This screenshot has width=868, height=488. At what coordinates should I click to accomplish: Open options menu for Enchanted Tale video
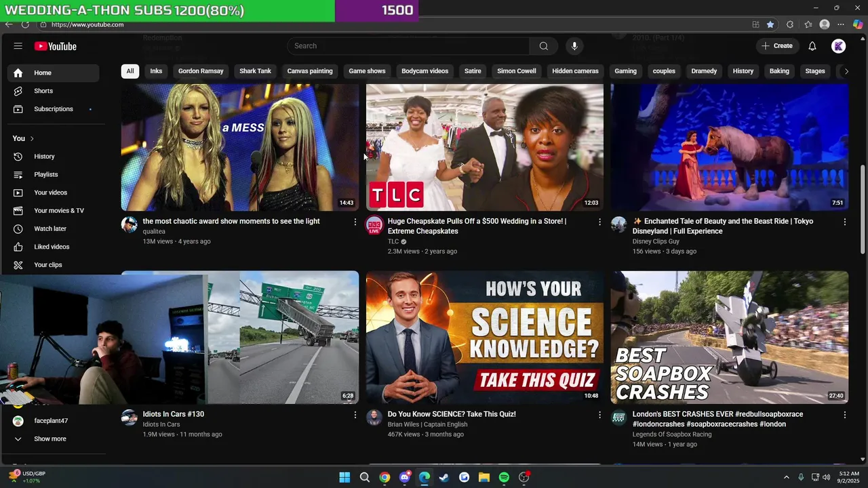[844, 222]
